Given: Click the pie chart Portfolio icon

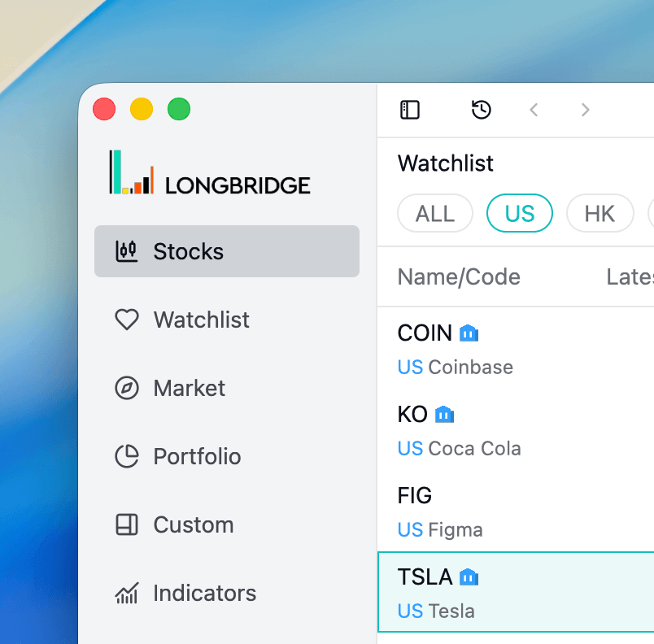Looking at the screenshot, I should (127, 456).
